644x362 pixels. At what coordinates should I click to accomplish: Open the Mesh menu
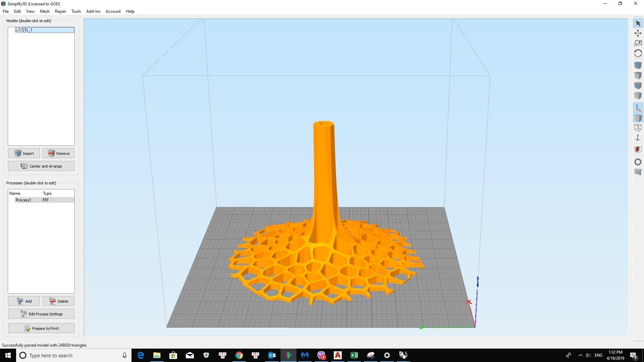point(45,11)
